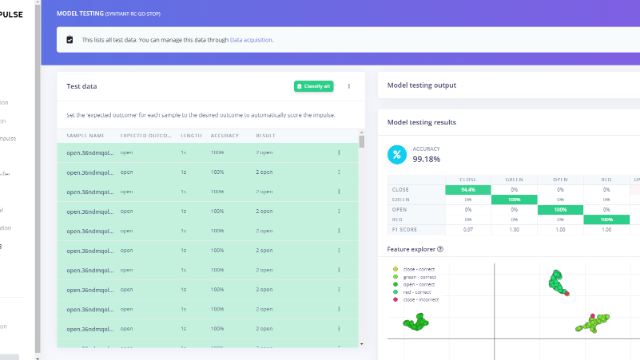Open the Test data three-dot options menu
Image resolution: width=640 pixels, height=360 pixels.
click(x=349, y=86)
